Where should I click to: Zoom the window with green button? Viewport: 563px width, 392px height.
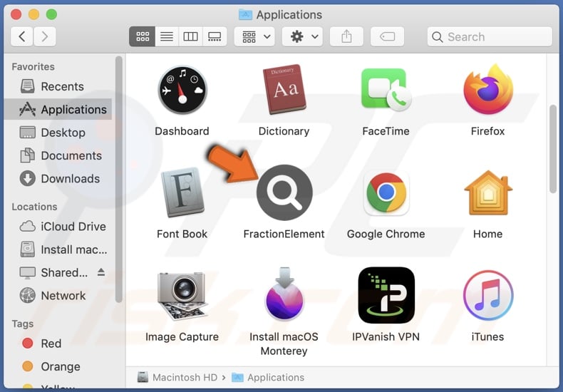[52, 14]
